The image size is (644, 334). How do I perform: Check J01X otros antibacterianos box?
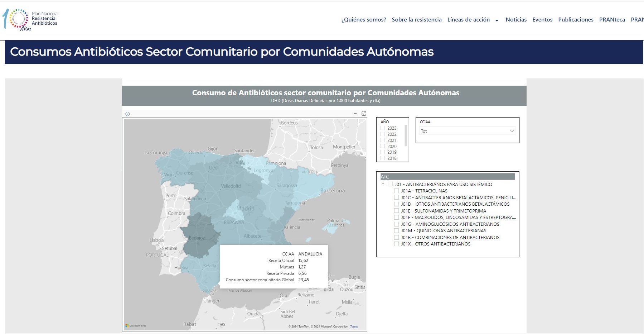click(396, 244)
